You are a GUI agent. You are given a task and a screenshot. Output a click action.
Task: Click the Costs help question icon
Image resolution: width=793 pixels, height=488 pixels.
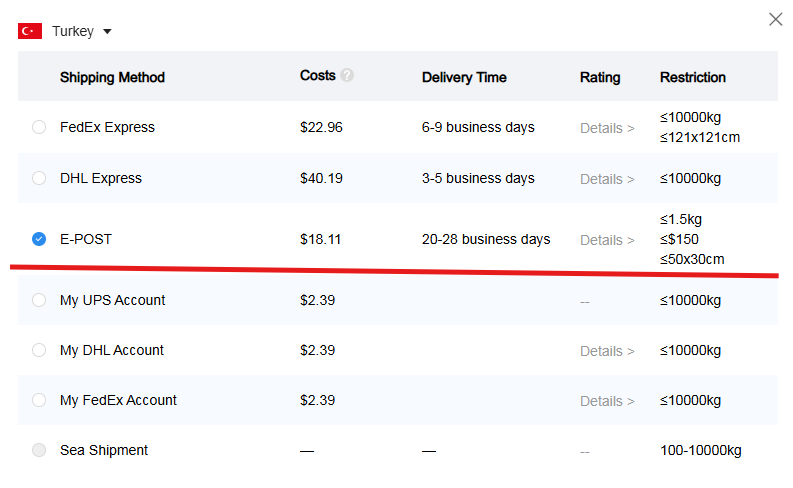pyautogui.click(x=347, y=75)
